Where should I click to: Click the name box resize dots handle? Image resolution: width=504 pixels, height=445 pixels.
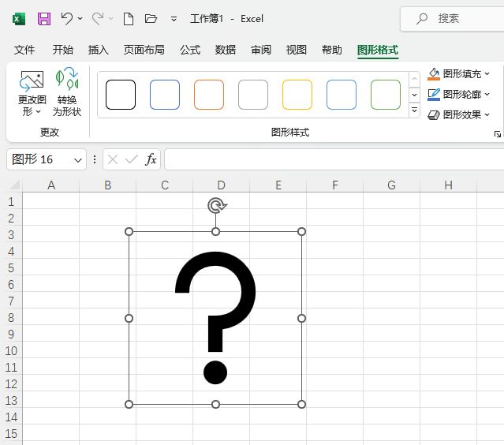pyautogui.click(x=95, y=159)
